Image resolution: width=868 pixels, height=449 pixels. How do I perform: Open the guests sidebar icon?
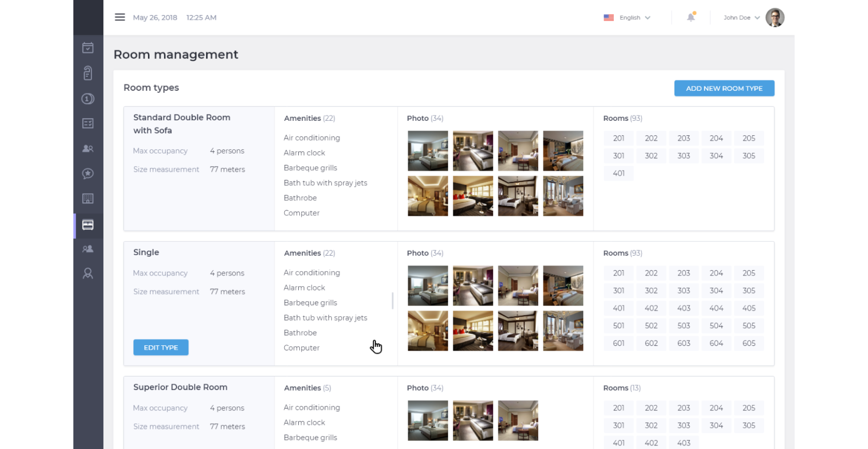coord(88,148)
